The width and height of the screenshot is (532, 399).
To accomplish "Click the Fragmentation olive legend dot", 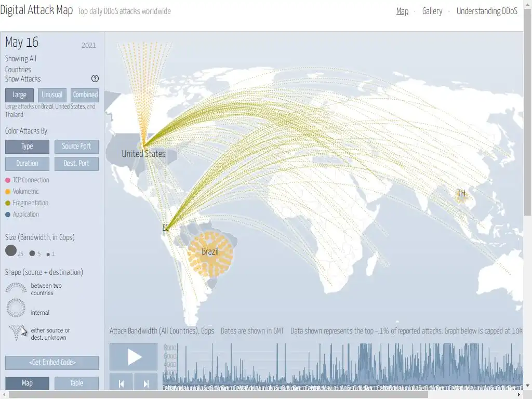I will click(x=8, y=203).
